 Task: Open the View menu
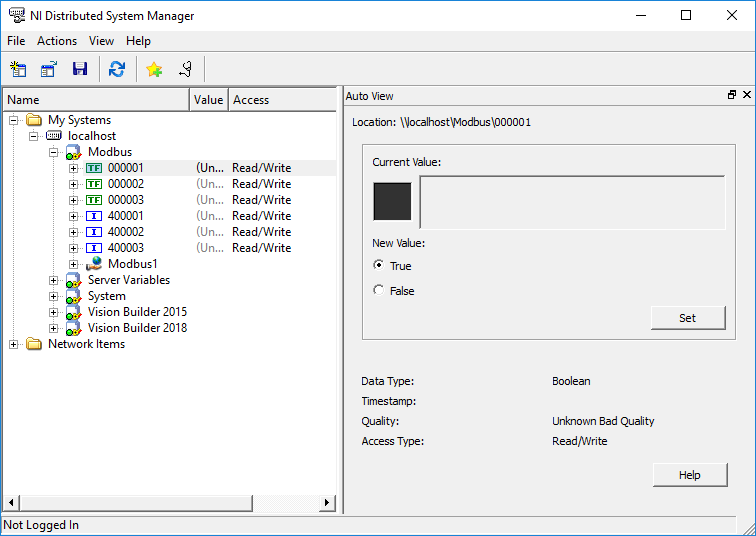(101, 41)
